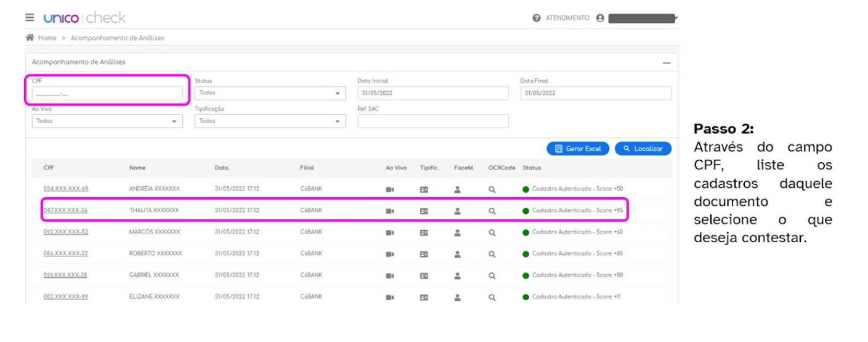Open CPF link 002.XXX.XXX-99

(x=65, y=296)
